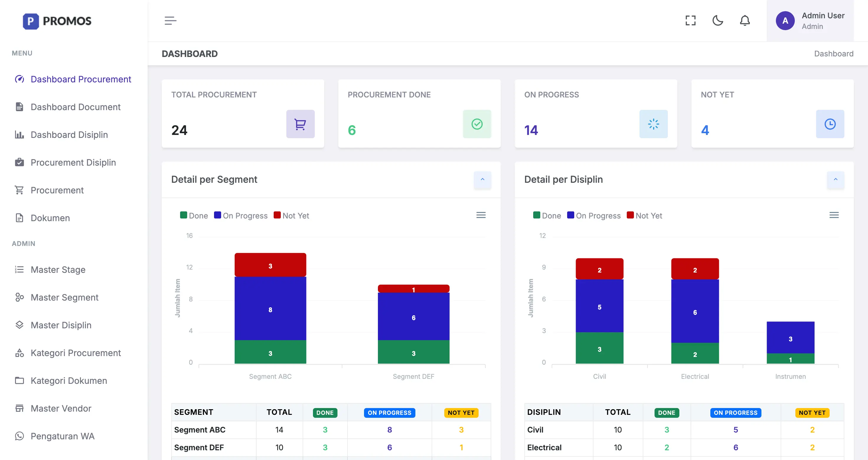
Task: Click the Total Procurement value 24
Action: coord(179,130)
